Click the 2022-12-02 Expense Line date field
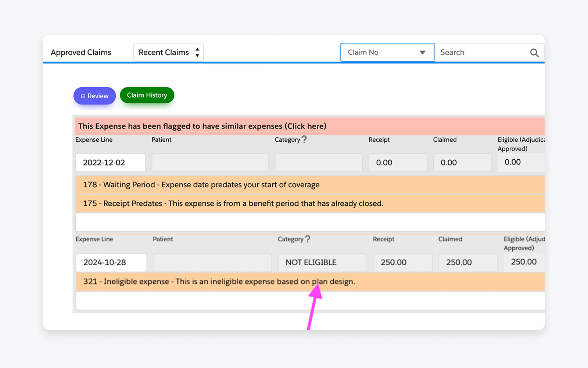588x368 pixels. (110, 162)
